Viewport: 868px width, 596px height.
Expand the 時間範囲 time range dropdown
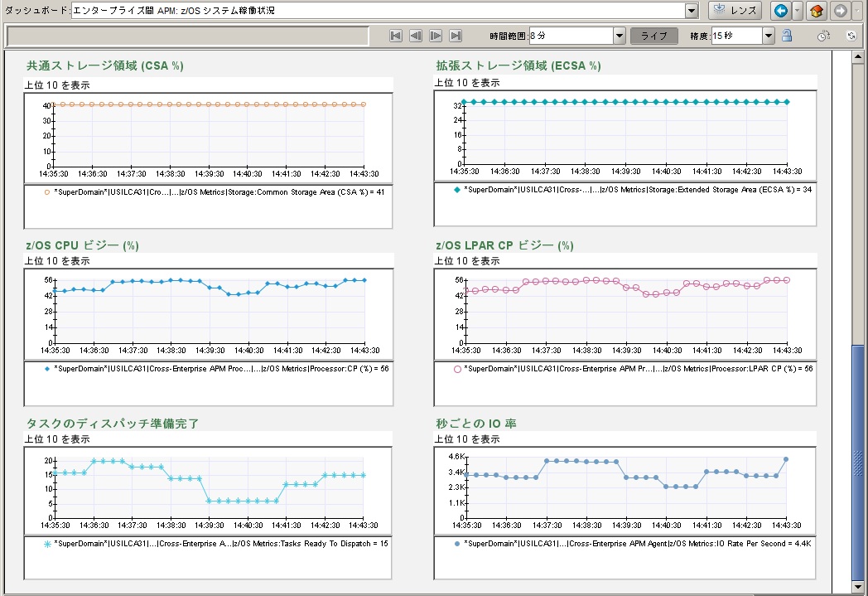click(619, 36)
